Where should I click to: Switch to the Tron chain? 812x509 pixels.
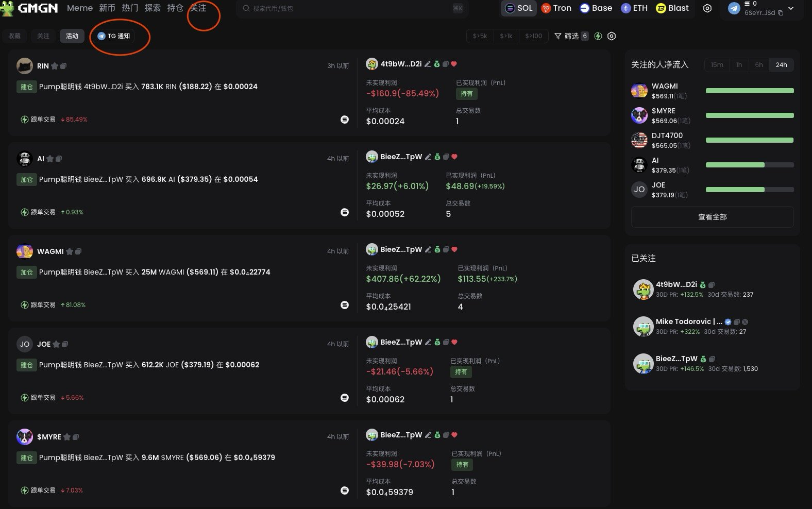[556, 8]
